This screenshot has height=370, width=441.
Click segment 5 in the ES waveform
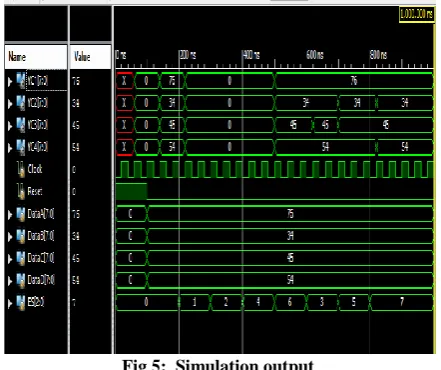(354, 302)
